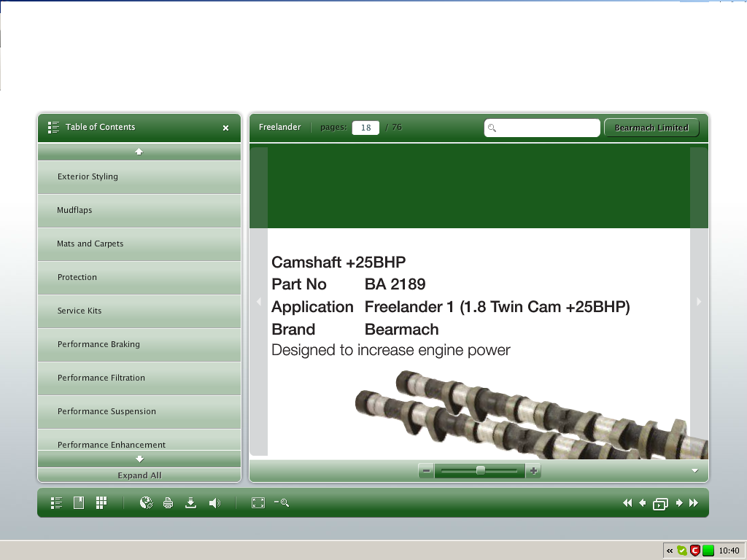
Task: Open the Performance Filtration section
Action: tap(139, 378)
